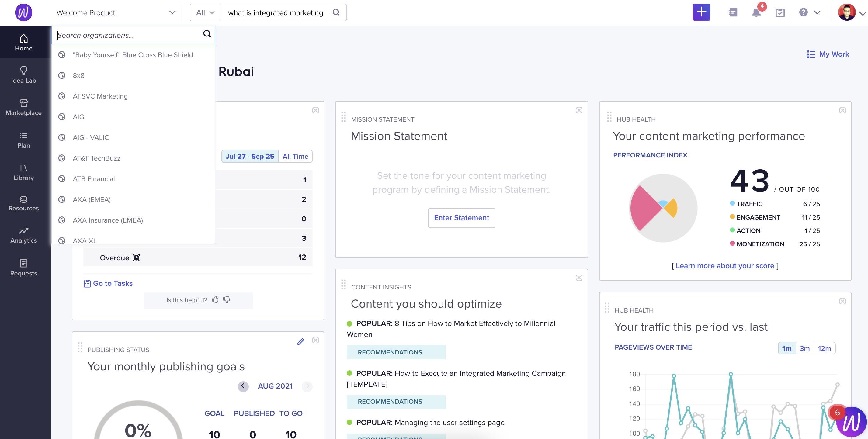Click the user profile avatar
This screenshot has height=439, width=868.
tap(847, 12)
